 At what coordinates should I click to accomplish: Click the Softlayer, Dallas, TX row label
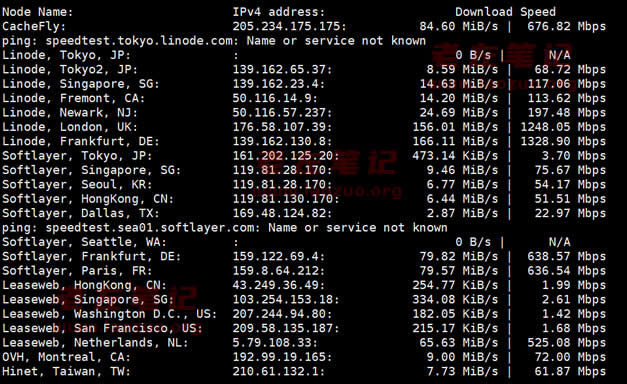coord(80,214)
